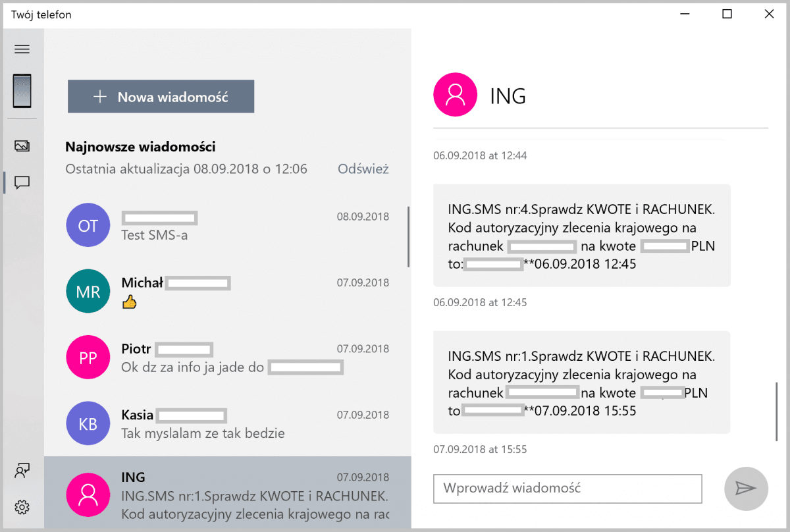Open the settings gear icon
The width and height of the screenshot is (790, 532).
(x=22, y=507)
